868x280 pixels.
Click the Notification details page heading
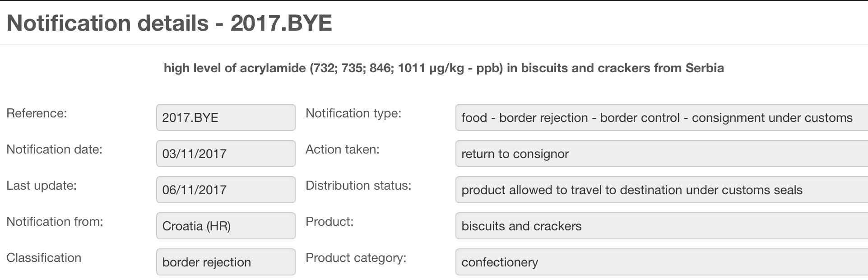coord(169,23)
